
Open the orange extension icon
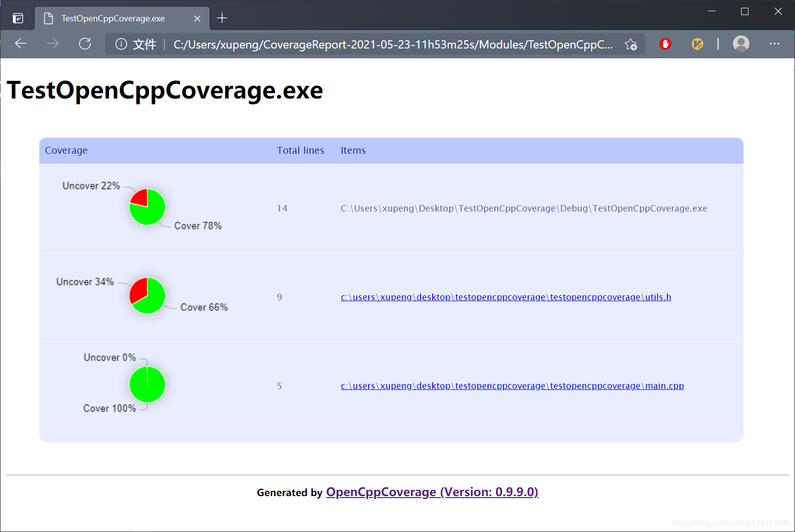point(698,44)
